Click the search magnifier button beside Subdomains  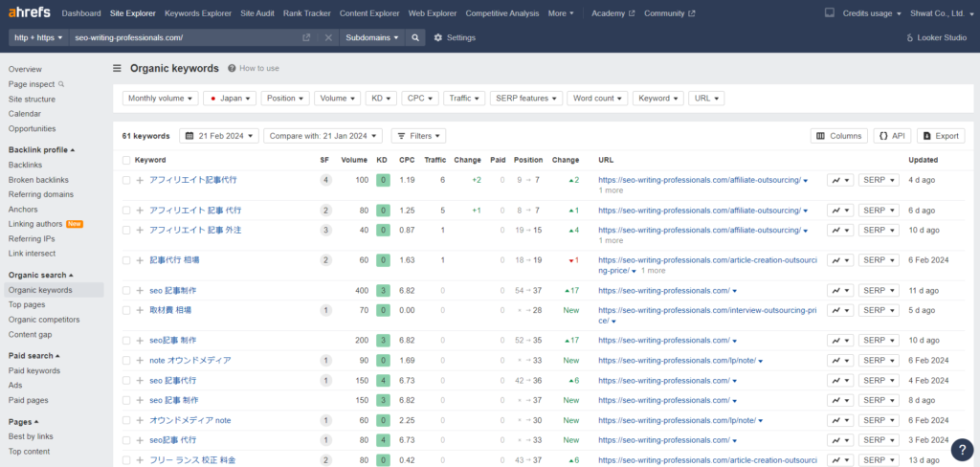pyautogui.click(x=415, y=37)
